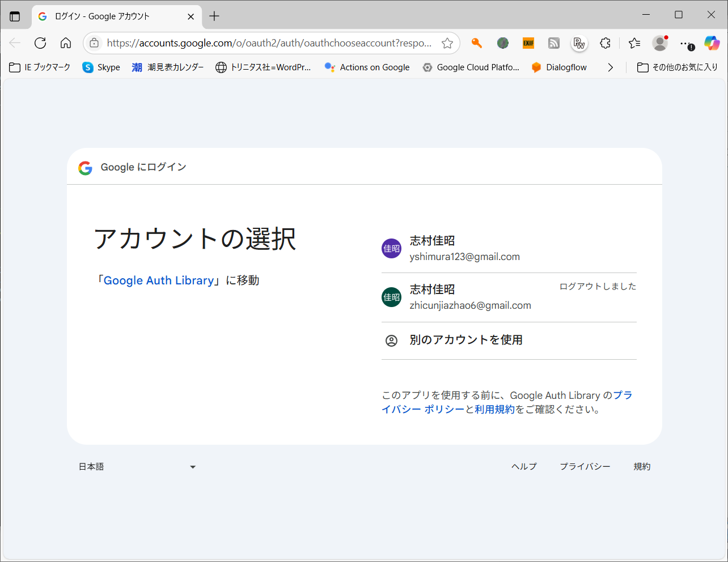728x562 pixels.
Task: Open a new browser tab
Action: point(214,16)
